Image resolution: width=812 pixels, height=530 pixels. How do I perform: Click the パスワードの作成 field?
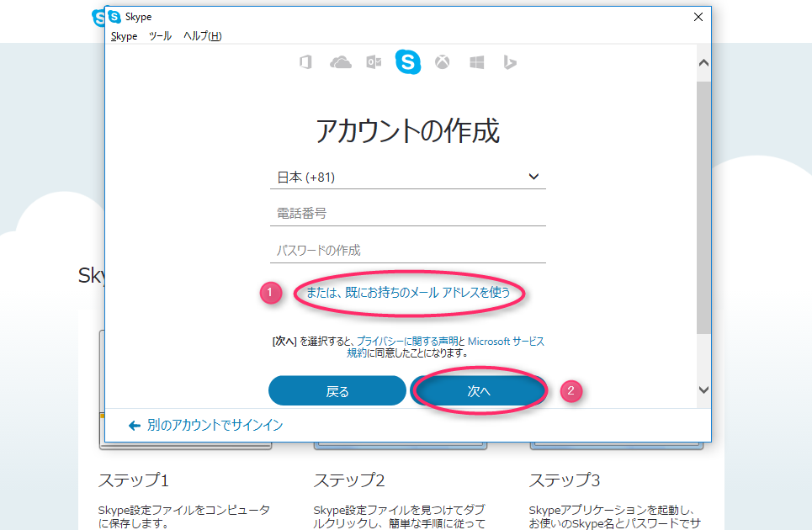[408, 251]
